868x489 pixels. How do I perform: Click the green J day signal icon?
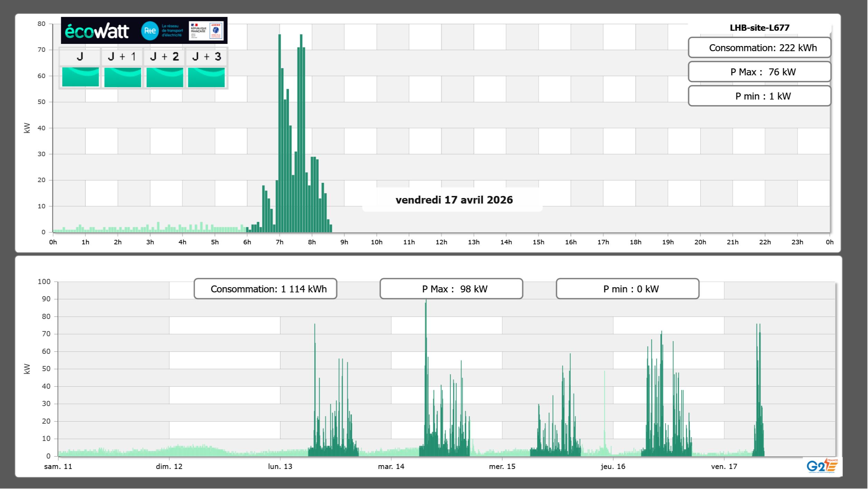coord(80,77)
